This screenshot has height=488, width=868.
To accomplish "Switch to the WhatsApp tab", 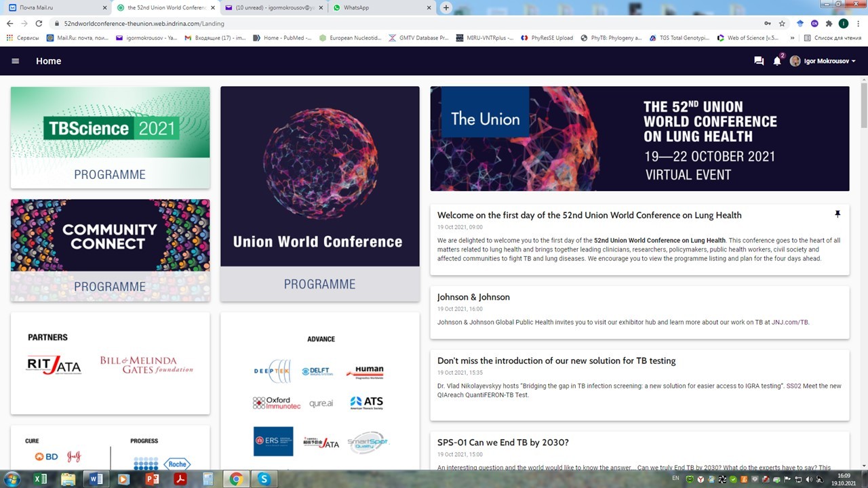I will click(x=381, y=7).
